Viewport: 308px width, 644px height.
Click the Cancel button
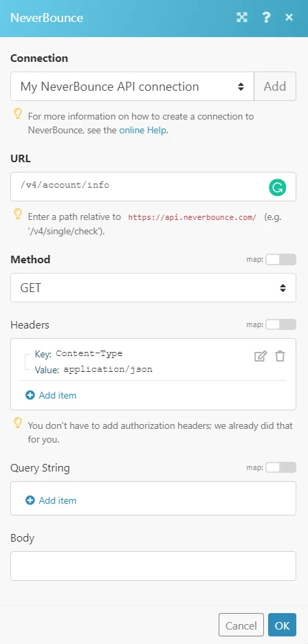241,625
